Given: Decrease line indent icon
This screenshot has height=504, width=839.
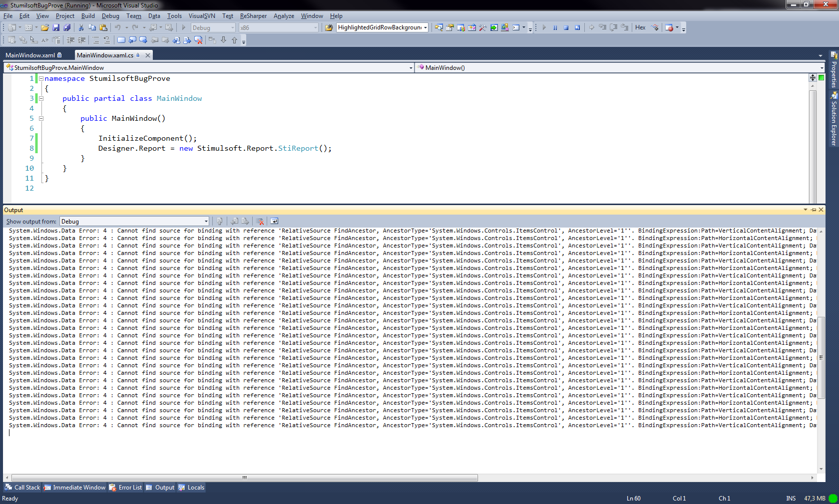Looking at the screenshot, I should point(70,40).
